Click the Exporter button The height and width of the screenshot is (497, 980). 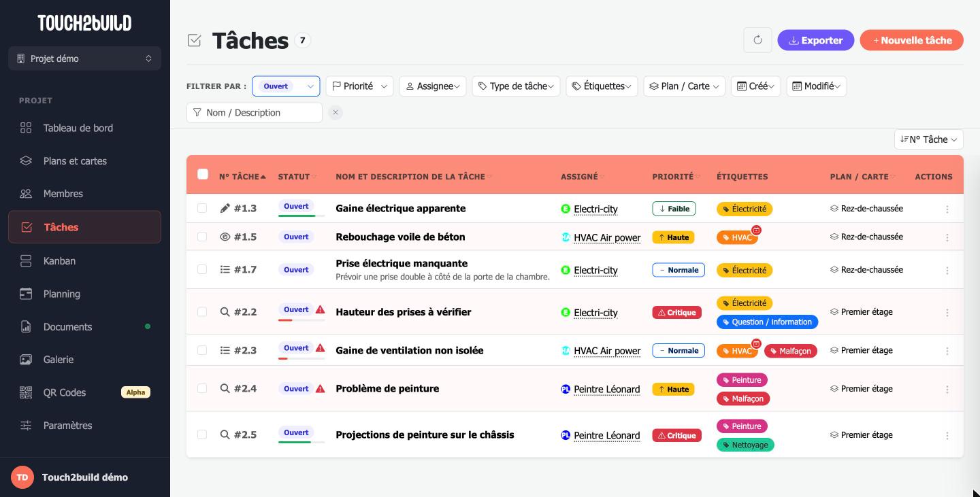815,40
